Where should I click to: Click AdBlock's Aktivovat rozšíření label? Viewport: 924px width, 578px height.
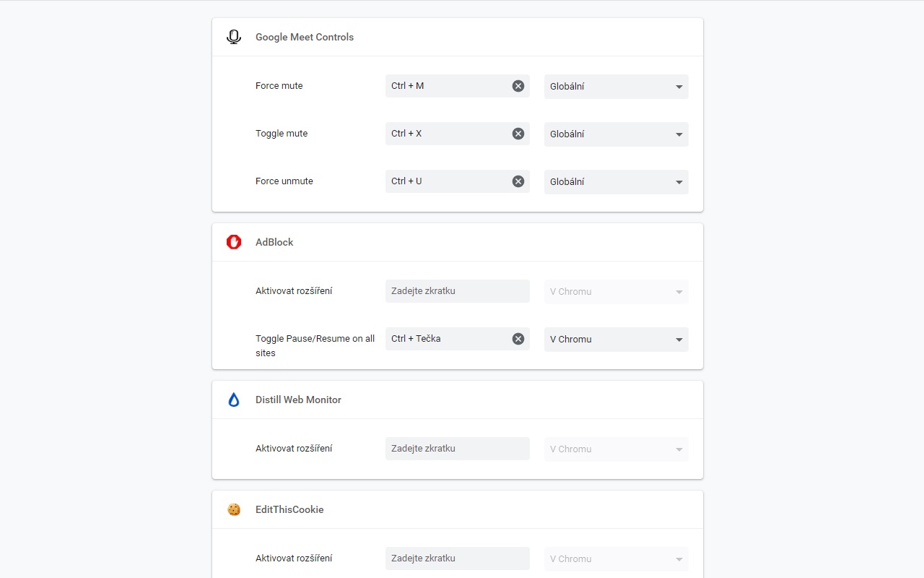[294, 291]
